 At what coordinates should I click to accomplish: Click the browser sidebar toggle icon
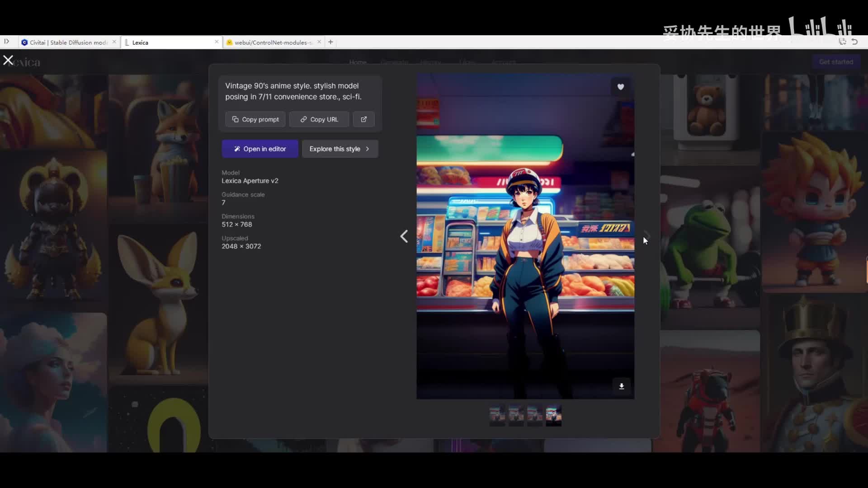(7, 42)
